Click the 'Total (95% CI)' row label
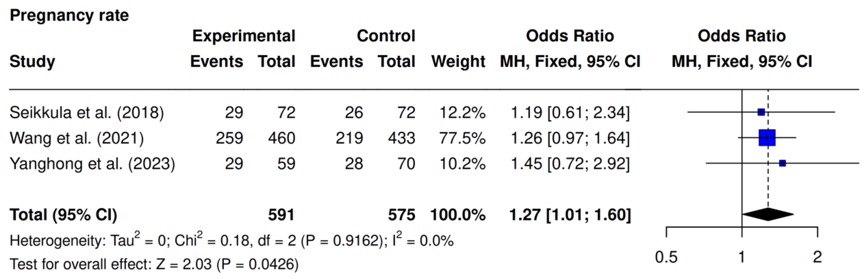 [63, 215]
